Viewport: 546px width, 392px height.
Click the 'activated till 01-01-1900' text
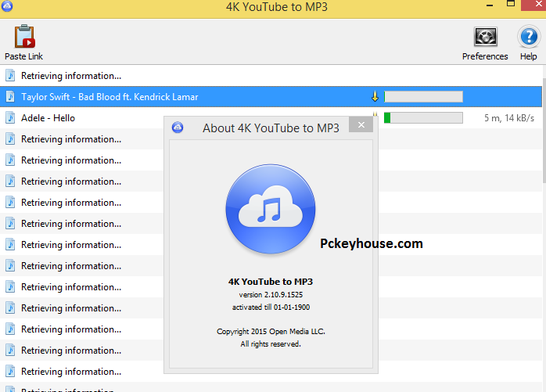pos(271,307)
